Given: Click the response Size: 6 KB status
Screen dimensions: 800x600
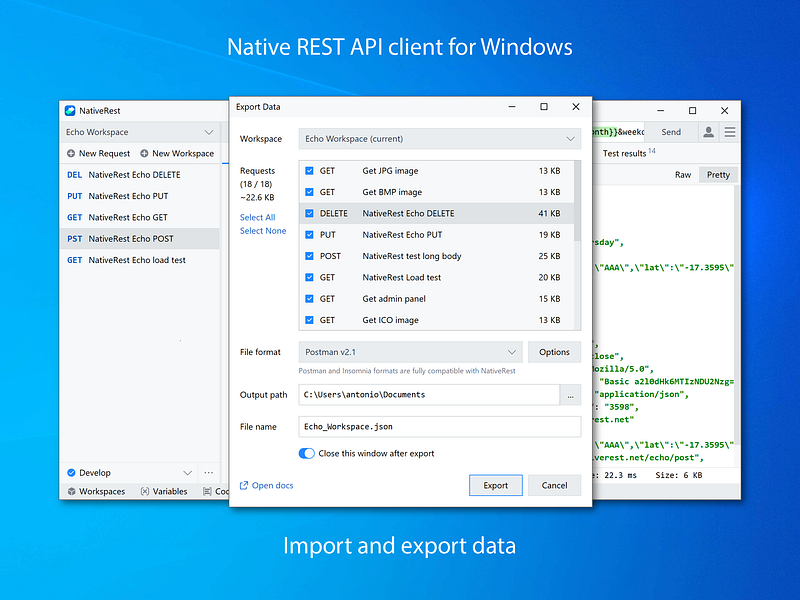Looking at the screenshot, I should pyautogui.click(x=679, y=475).
